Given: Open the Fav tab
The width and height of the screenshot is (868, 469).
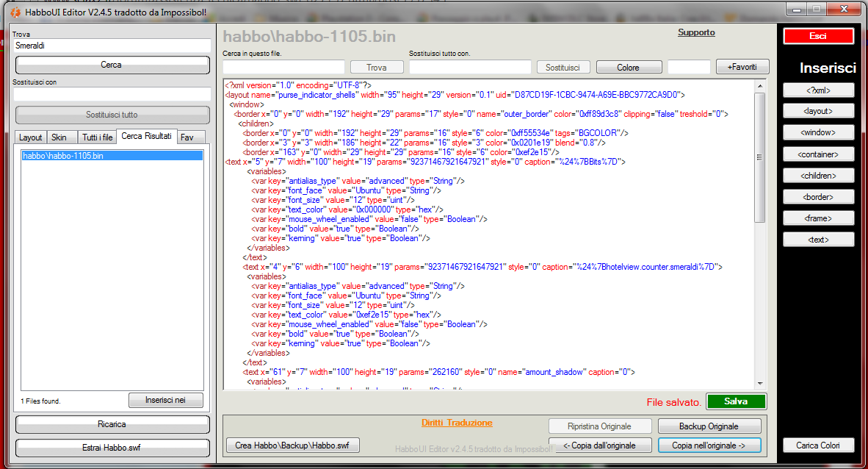Looking at the screenshot, I should 191,137.
